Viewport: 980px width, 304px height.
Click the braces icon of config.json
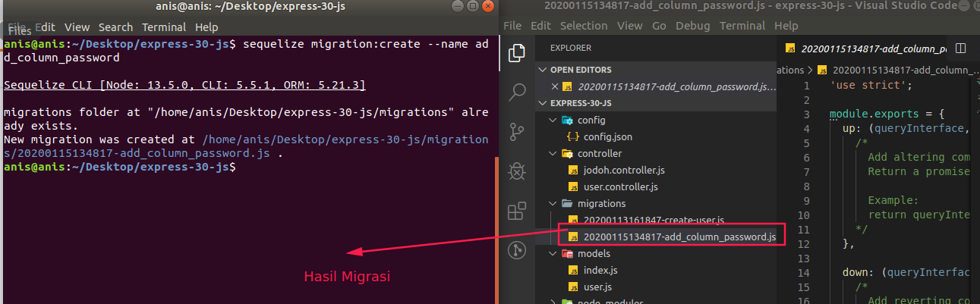pos(573,136)
